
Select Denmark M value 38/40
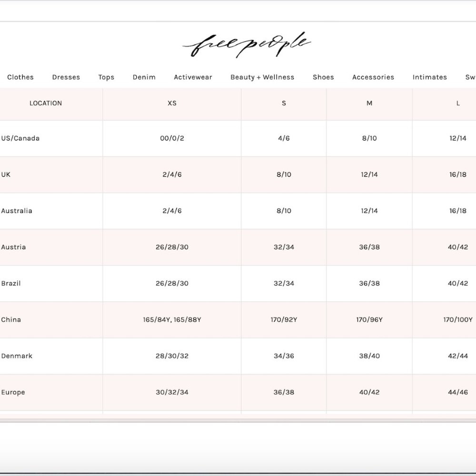click(x=369, y=356)
